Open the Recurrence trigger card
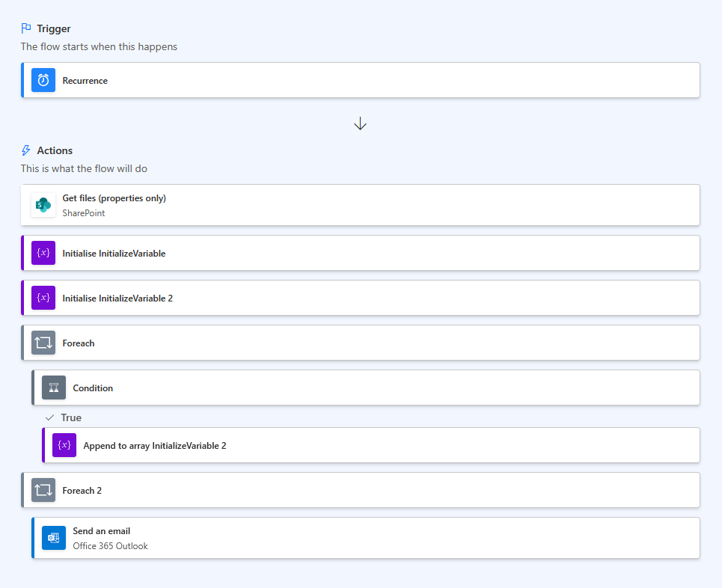The width and height of the screenshot is (722, 588). 361,80
